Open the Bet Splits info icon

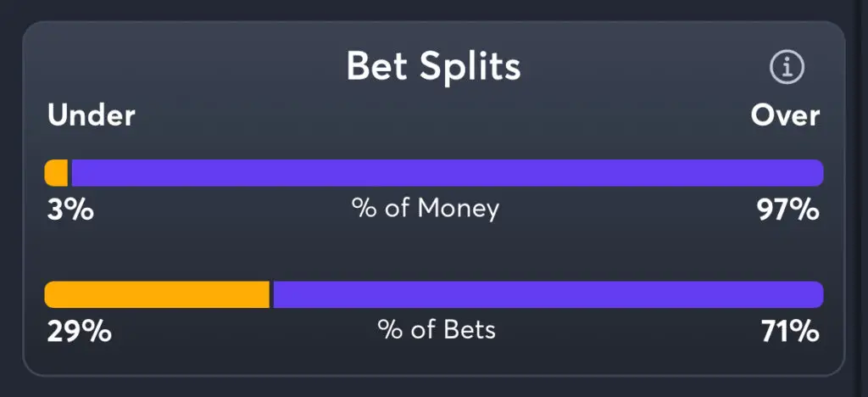pos(787,68)
